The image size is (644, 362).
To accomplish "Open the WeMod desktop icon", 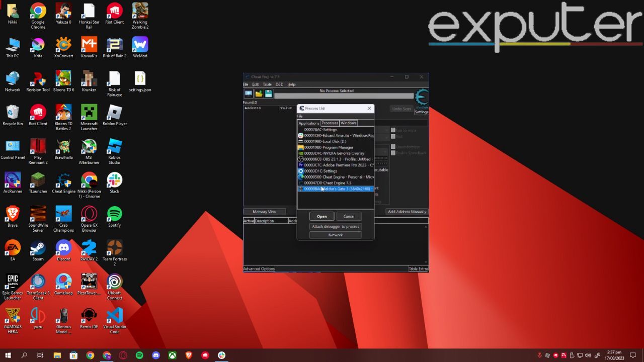I will [140, 48].
